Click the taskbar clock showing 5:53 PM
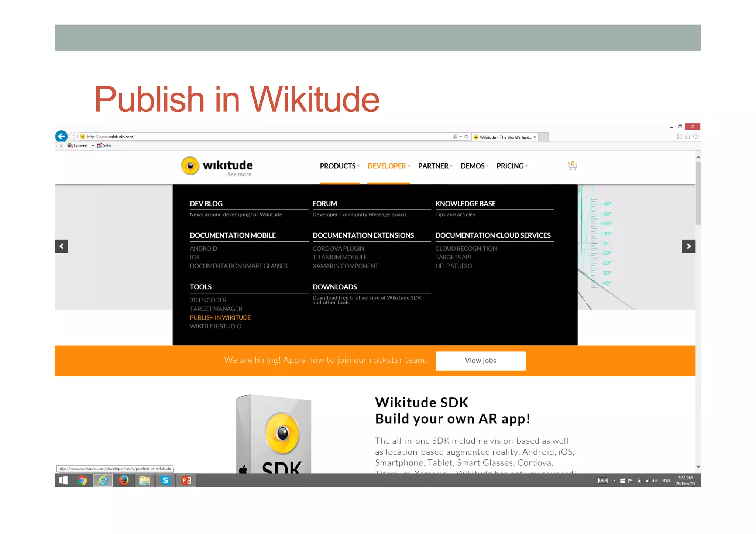The width and height of the screenshot is (756, 534). [685, 481]
